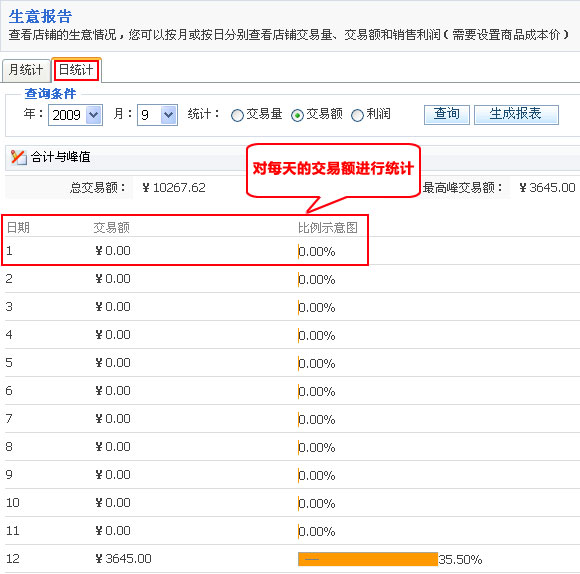Image resolution: width=580 pixels, height=574 pixels.
Task: Click peak amount value ¥3645.00 in summary
Action: (547, 188)
